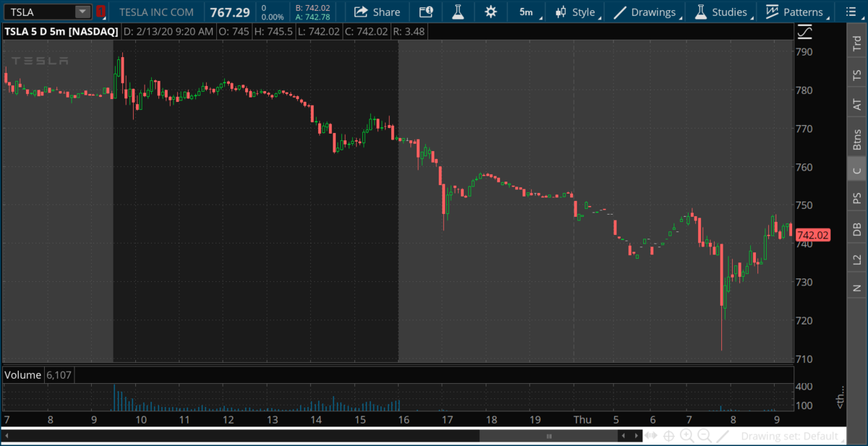Open chart settings gear
Viewport: 868px width, 446px height.
491,12
